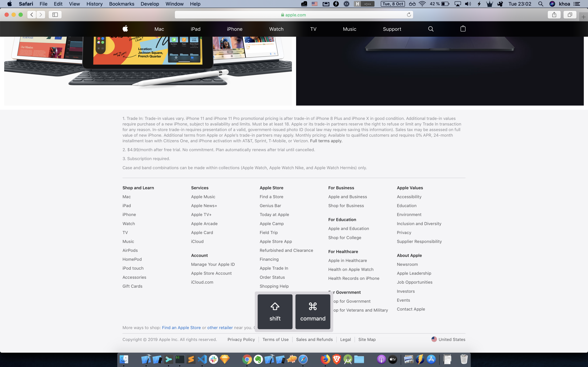Viewport: 588px width, 367px height.
Task: Open the search icon in the Apple nav bar
Action: 431,29
